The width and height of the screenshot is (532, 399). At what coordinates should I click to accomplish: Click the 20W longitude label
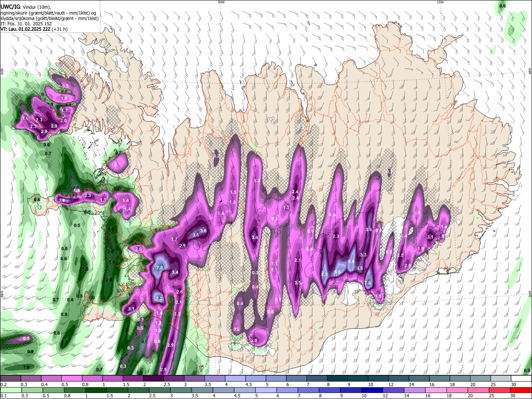coord(221,2)
